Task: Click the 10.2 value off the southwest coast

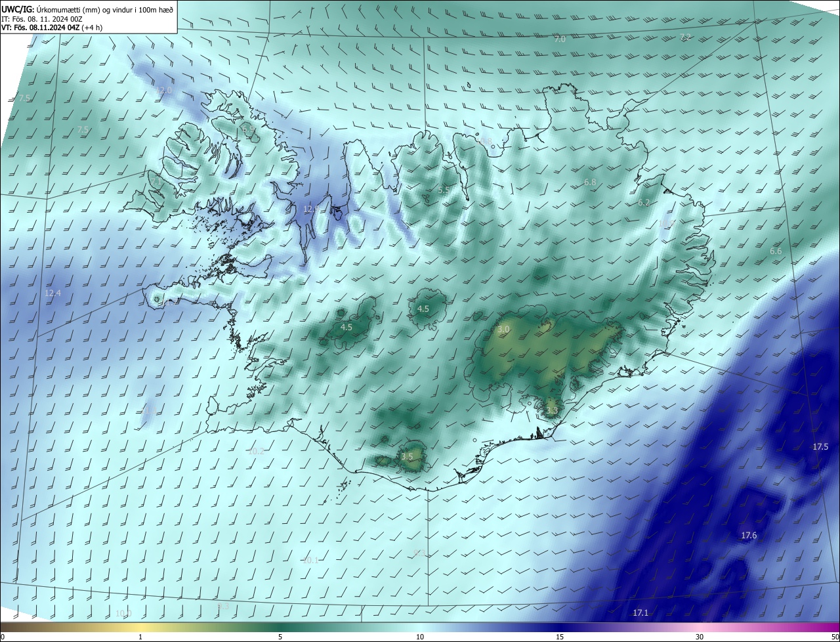Action: click(256, 451)
